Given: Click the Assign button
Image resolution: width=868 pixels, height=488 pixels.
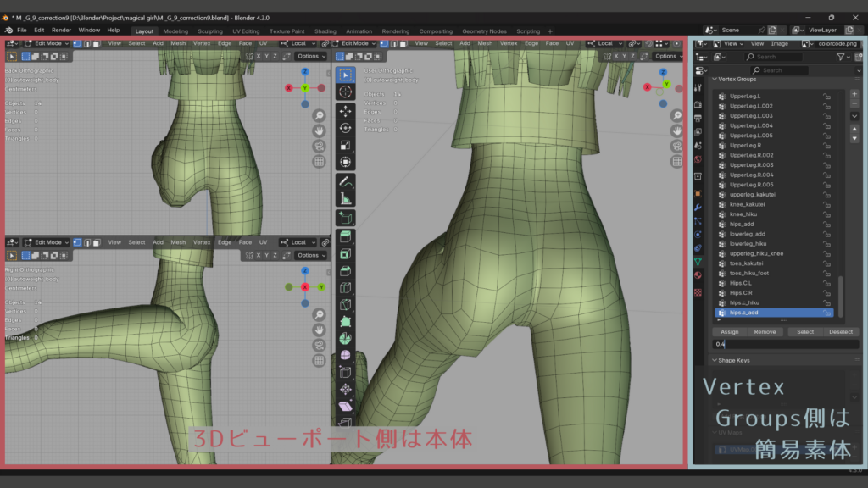Looking at the screenshot, I should (x=729, y=332).
